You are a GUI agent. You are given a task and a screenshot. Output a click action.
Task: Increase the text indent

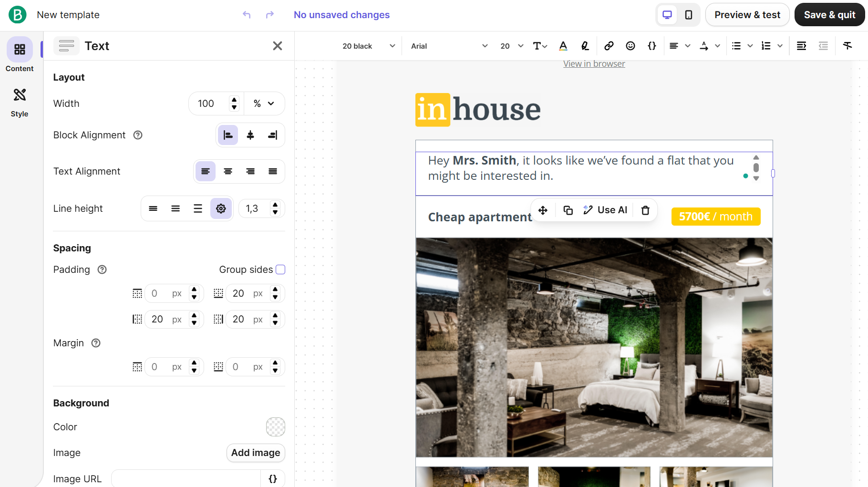click(x=802, y=46)
